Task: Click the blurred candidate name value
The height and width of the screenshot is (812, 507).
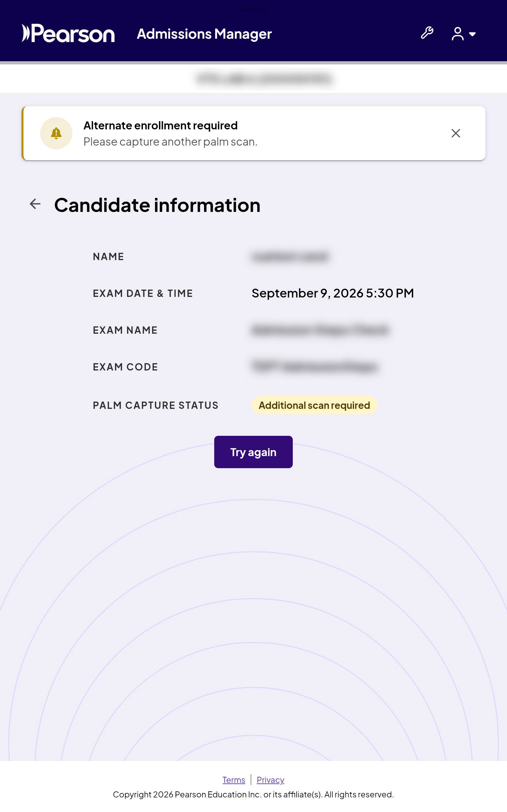Action: click(290, 257)
